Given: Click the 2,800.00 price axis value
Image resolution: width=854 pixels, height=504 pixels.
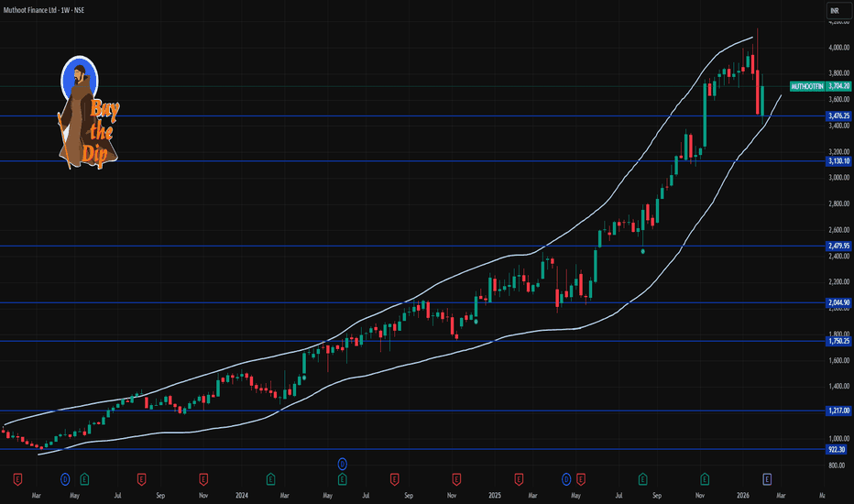Looking at the screenshot, I should point(838,203).
